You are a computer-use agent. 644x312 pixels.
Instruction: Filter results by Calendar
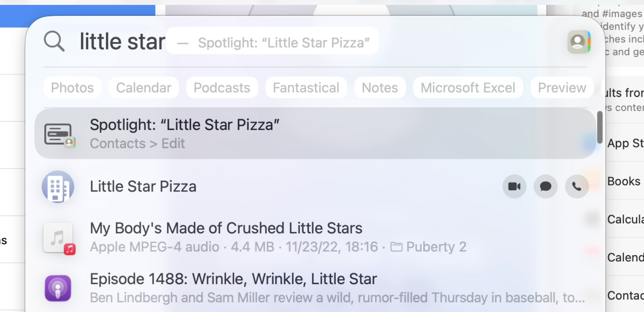coord(144,87)
